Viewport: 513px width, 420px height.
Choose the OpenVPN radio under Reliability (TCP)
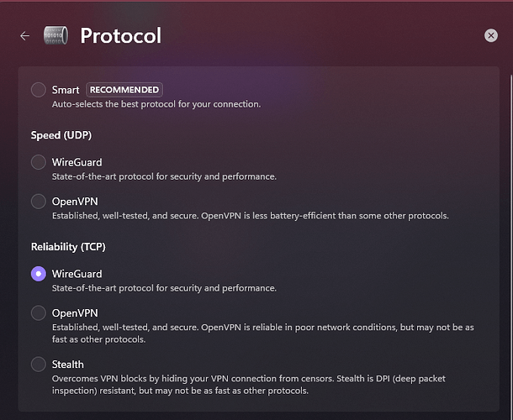point(39,312)
